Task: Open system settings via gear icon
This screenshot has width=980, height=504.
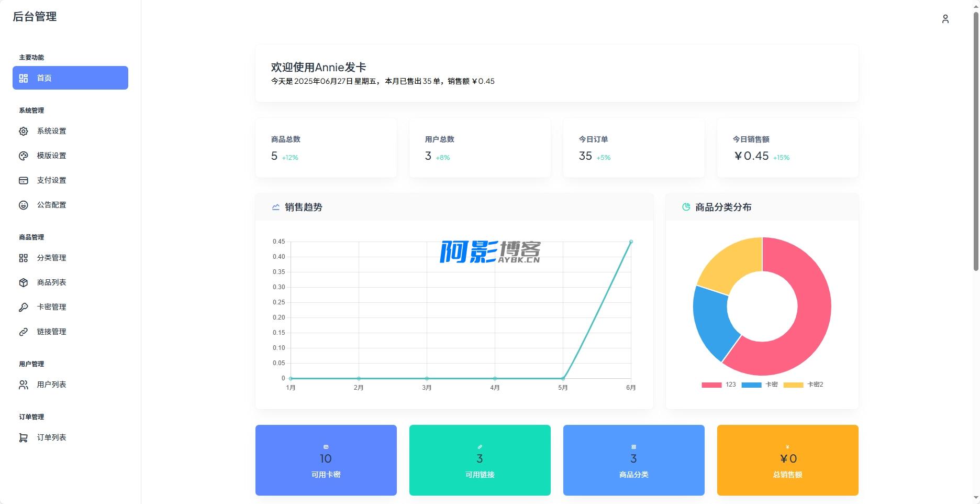Action: [x=24, y=132]
